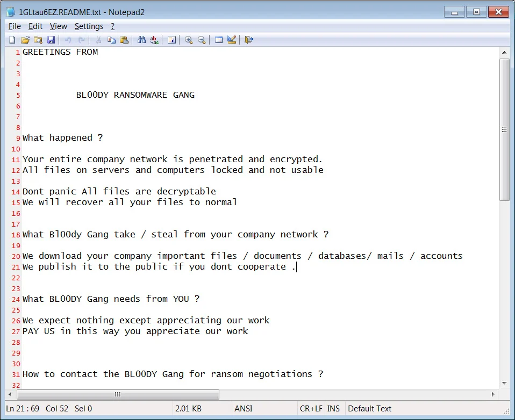The width and height of the screenshot is (515, 420).
Task: Click the Open file folder icon
Action: tap(25, 40)
